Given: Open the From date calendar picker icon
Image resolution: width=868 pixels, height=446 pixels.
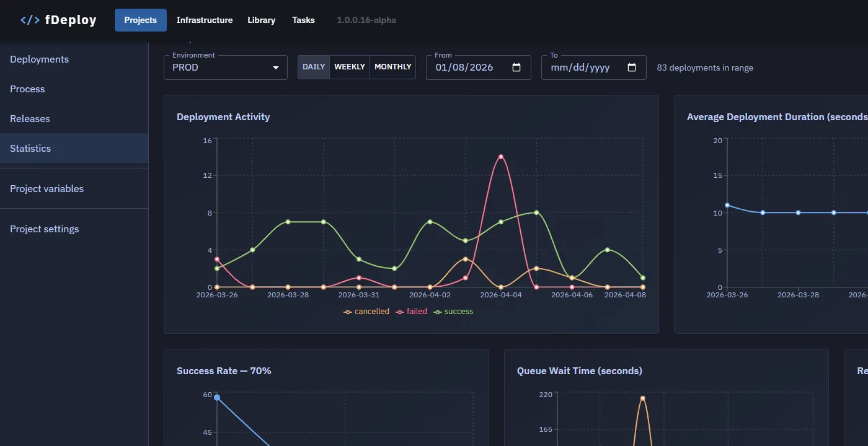Looking at the screenshot, I should [x=516, y=68].
